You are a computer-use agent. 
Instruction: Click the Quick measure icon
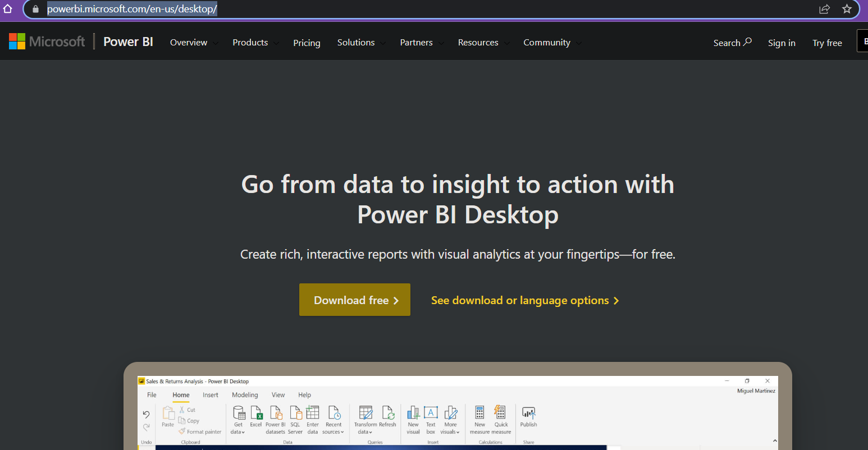tap(501, 414)
